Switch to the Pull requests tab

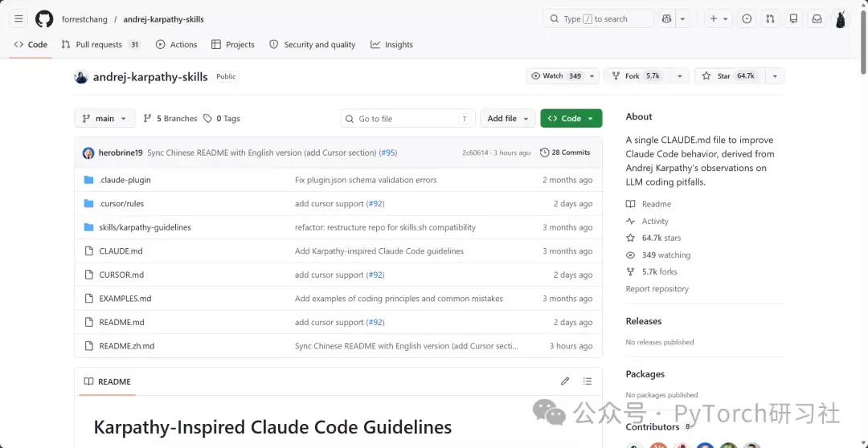[101, 45]
